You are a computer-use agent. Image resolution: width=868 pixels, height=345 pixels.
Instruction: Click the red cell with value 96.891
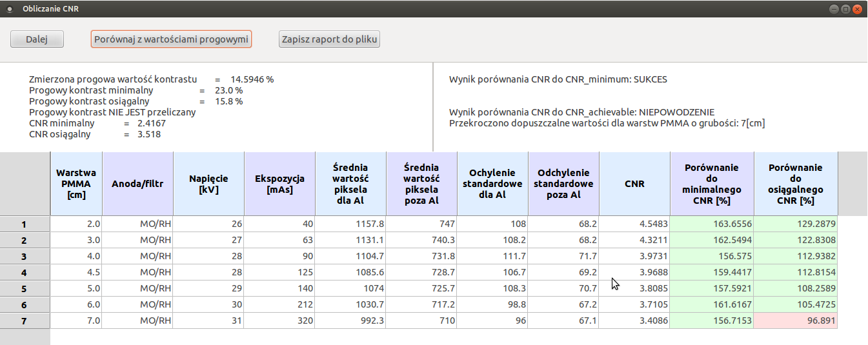796,320
